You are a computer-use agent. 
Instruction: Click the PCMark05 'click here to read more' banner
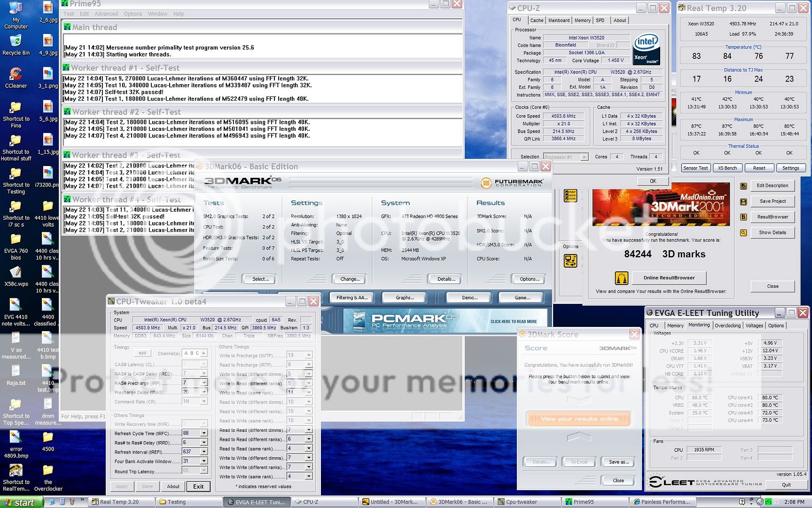coord(445,321)
